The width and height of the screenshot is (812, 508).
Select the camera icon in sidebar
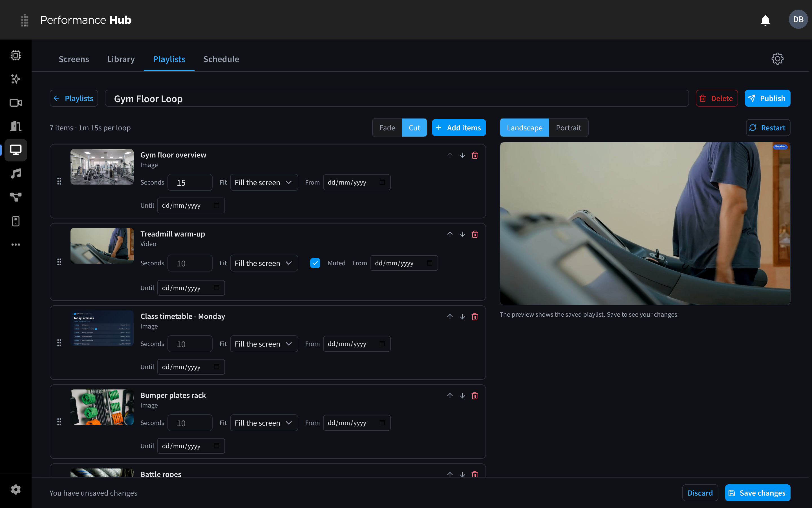click(16, 102)
